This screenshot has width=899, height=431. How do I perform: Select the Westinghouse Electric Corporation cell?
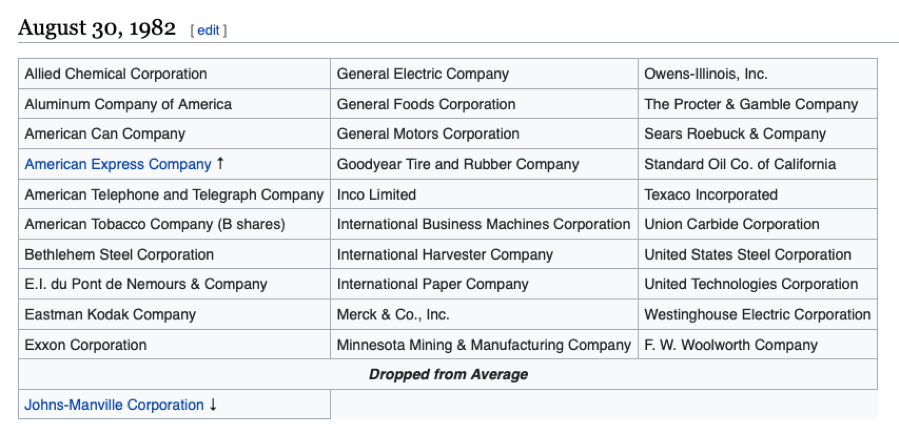tap(757, 314)
